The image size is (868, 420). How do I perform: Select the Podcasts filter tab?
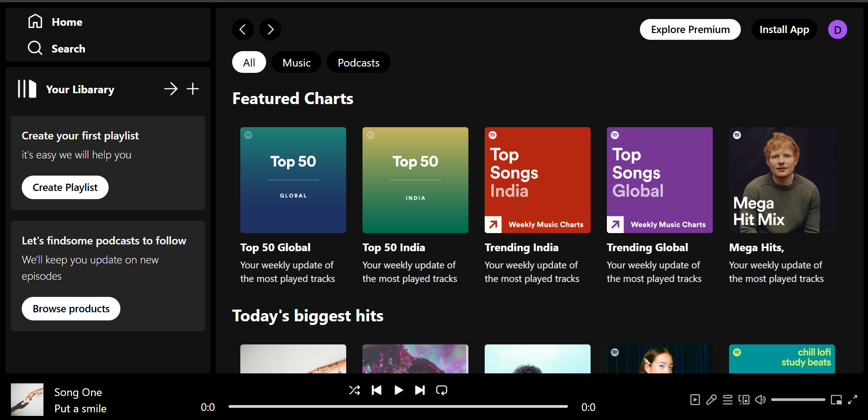click(358, 62)
